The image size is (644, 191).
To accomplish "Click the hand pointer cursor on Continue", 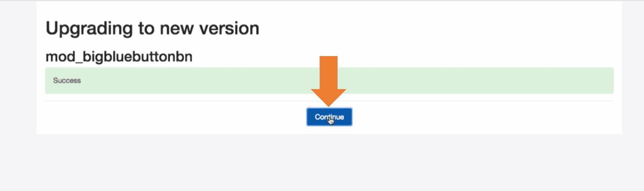I will (x=331, y=120).
